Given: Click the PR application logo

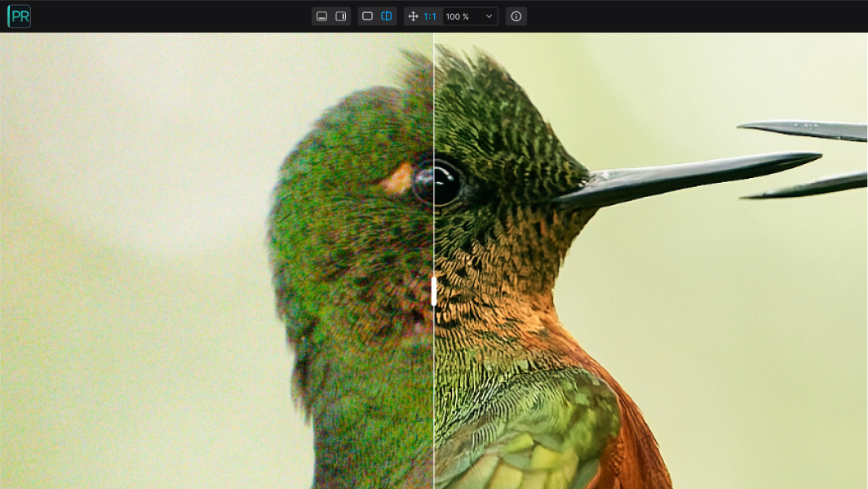Looking at the screenshot, I should 18,16.
